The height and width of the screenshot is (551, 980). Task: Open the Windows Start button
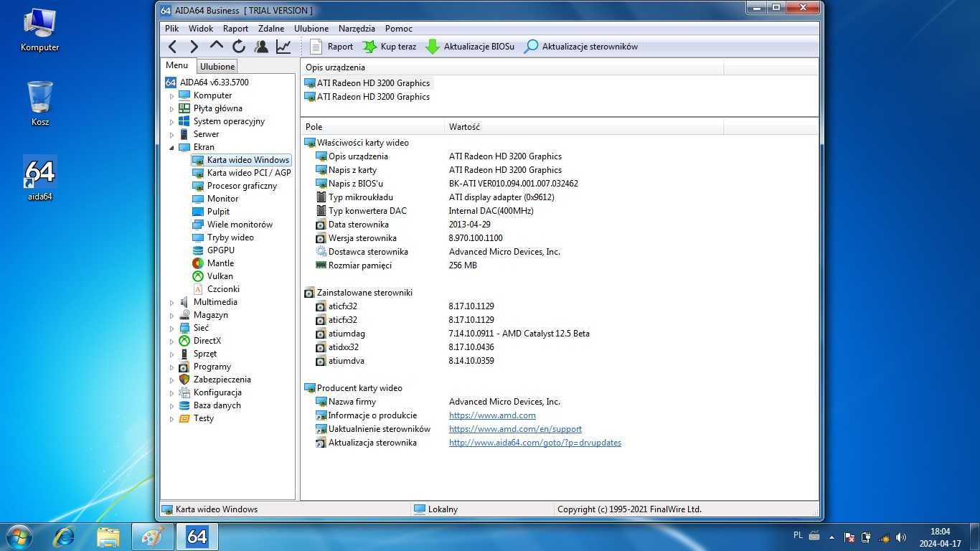pos(19,537)
